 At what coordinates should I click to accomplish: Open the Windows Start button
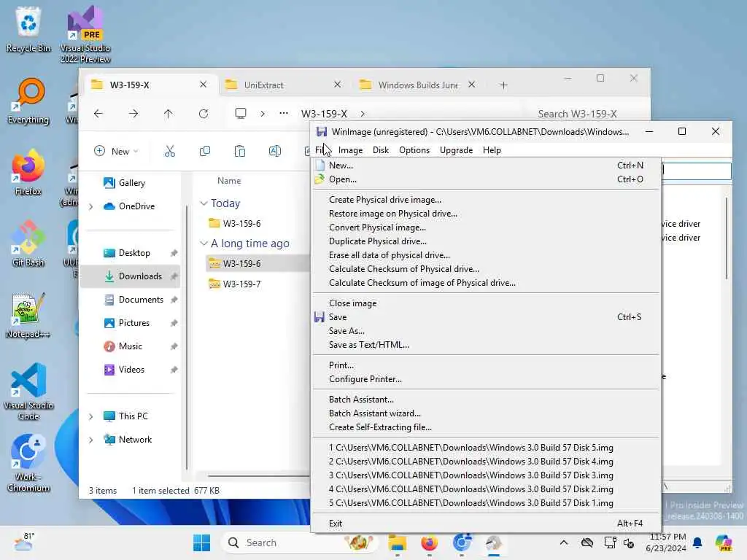201,542
